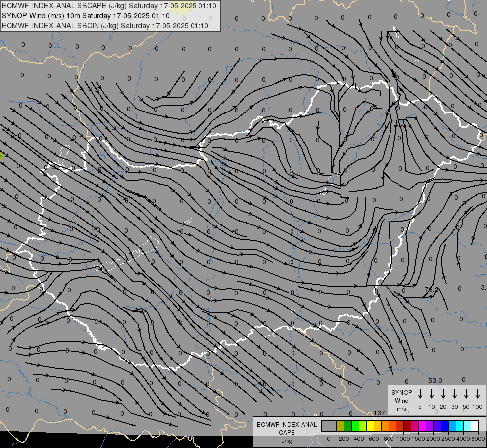The height and width of the screenshot is (448, 487).
Task: Click the SYNOP Wind 10m title line
Action: [86, 16]
